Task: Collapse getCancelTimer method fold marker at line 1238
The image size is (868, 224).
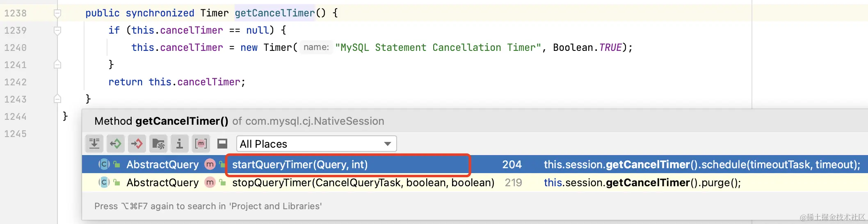Action: tap(57, 14)
